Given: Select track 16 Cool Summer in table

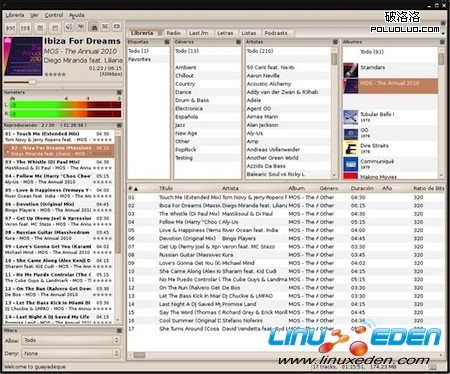Looking at the screenshot, I should tap(286, 321).
